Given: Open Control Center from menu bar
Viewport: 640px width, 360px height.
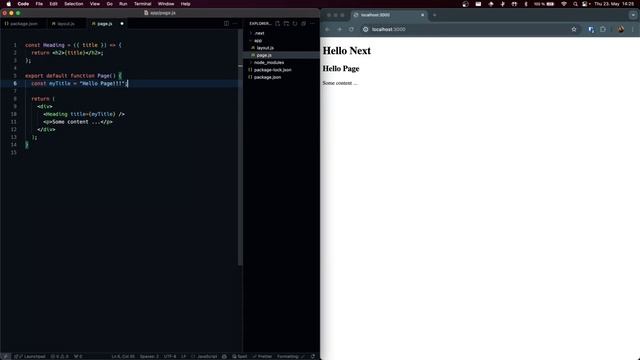Looking at the screenshot, I should tap(585, 4).
